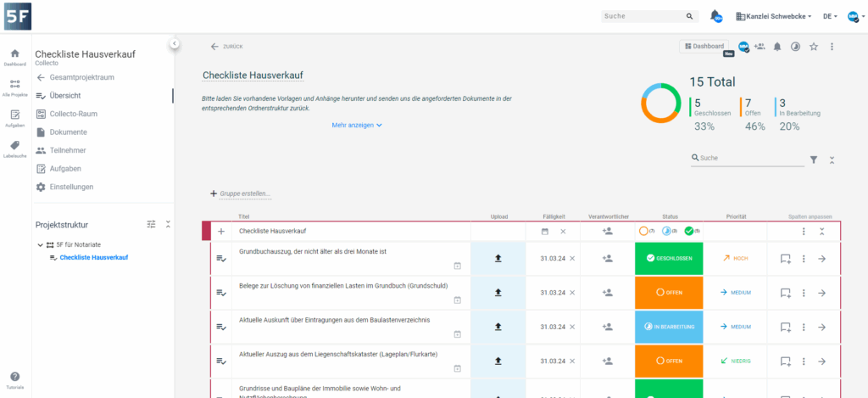This screenshot has height=398, width=868.
Task: Expand Mehr anzeigen description
Action: click(x=357, y=125)
